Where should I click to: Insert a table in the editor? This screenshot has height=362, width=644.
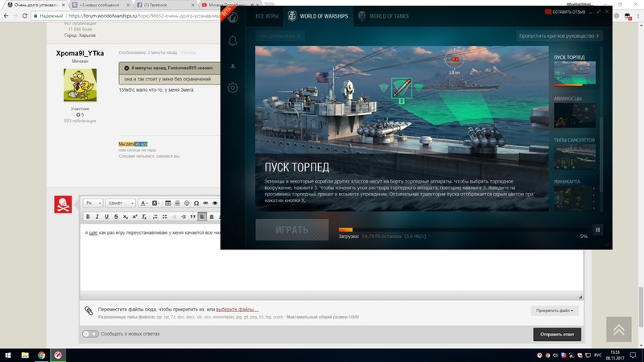pyautogui.click(x=168, y=204)
